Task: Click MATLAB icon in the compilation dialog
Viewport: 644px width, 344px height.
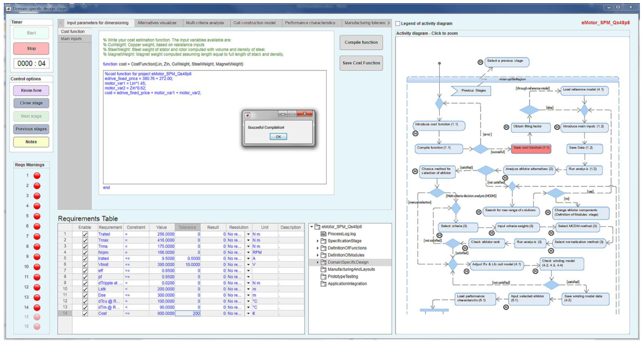Action: click(x=248, y=115)
